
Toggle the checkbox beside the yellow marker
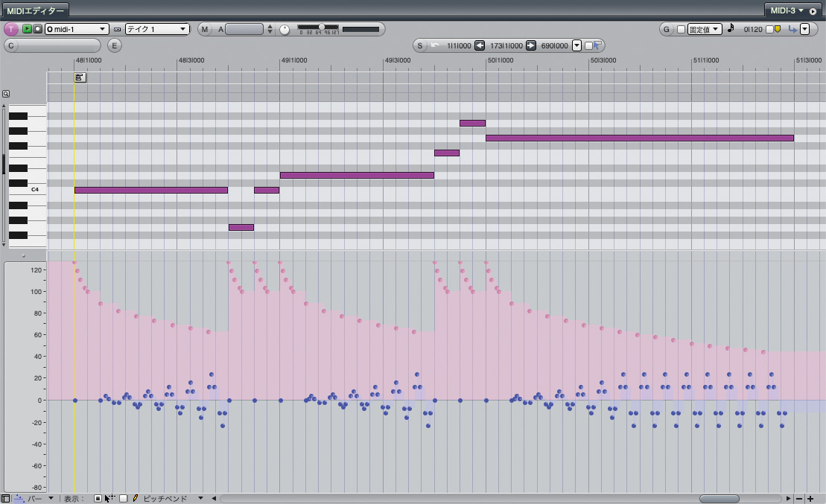click(x=769, y=30)
